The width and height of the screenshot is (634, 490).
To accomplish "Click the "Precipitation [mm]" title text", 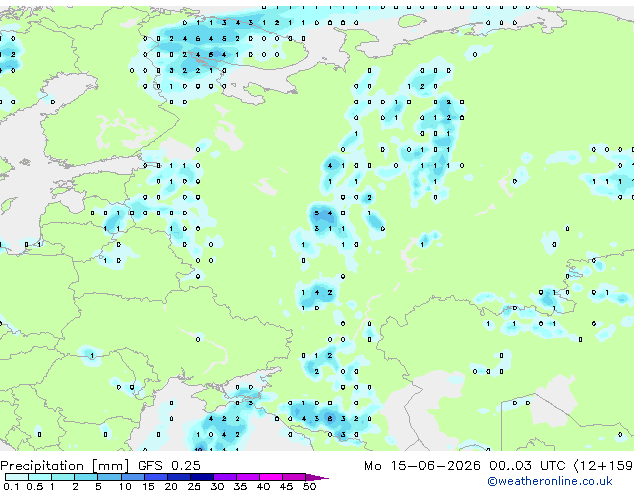I will point(65,466).
